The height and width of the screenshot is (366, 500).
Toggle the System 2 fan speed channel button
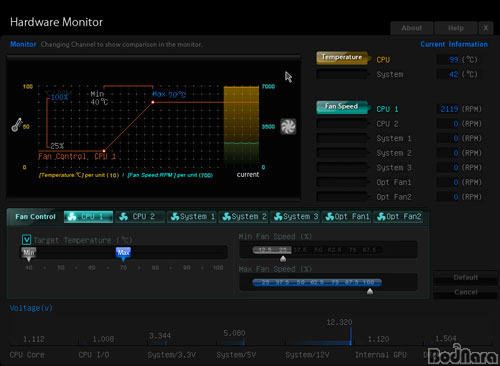342,153
